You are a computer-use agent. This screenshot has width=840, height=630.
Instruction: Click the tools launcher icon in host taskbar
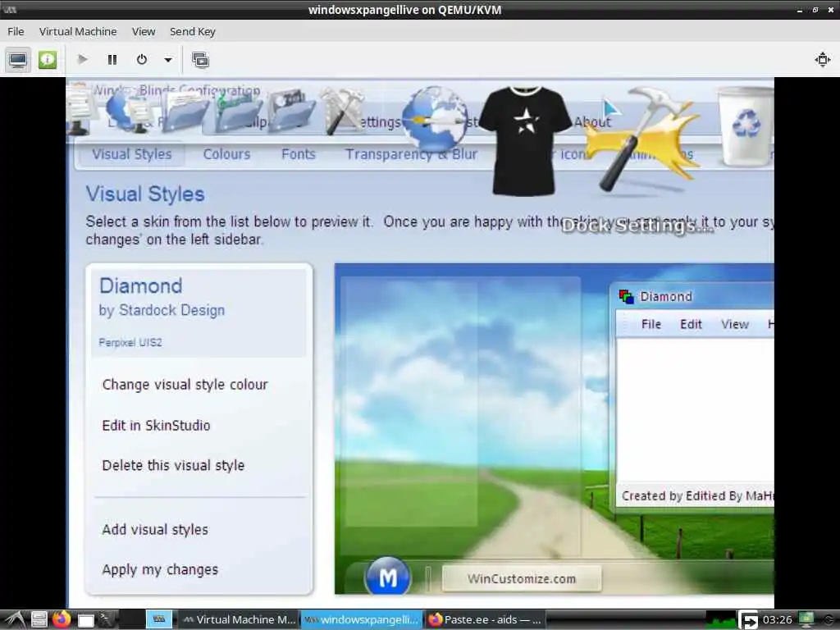(x=107, y=619)
